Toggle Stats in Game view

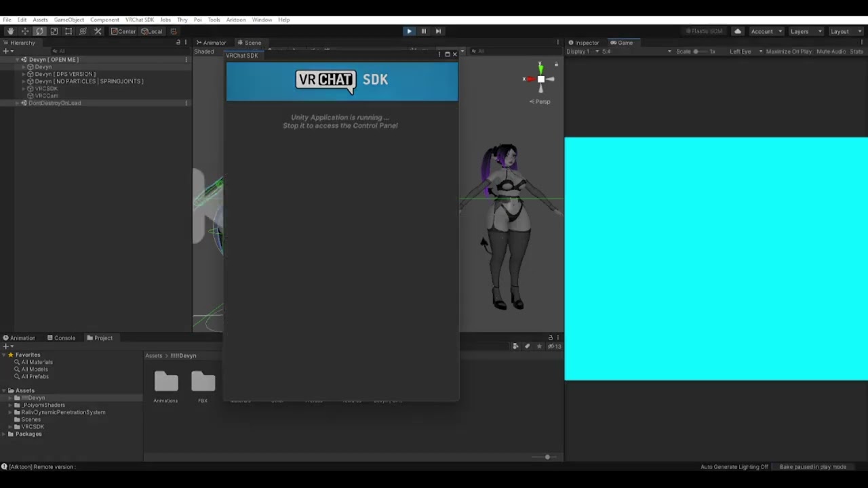[x=856, y=52]
